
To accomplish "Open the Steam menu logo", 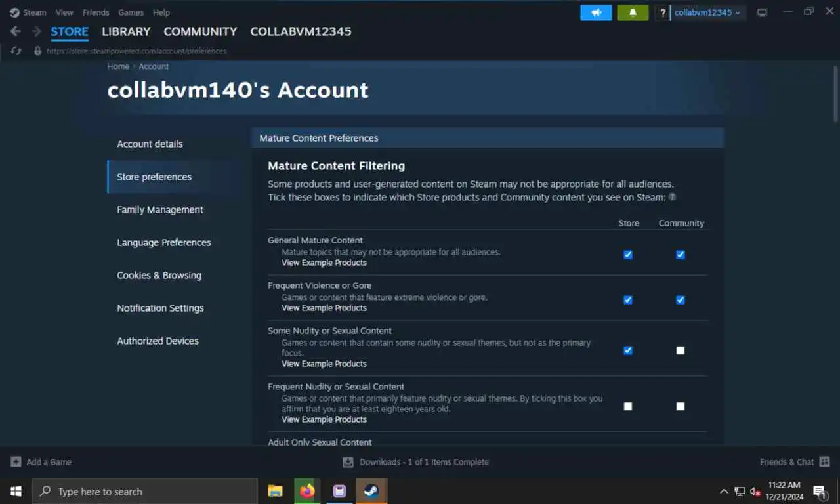I will point(14,12).
